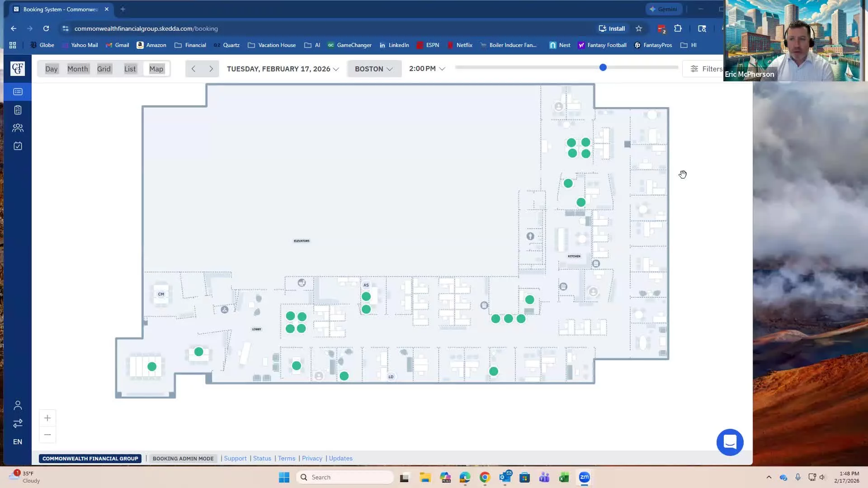
Task: Open the Filters button
Action: 706,69
